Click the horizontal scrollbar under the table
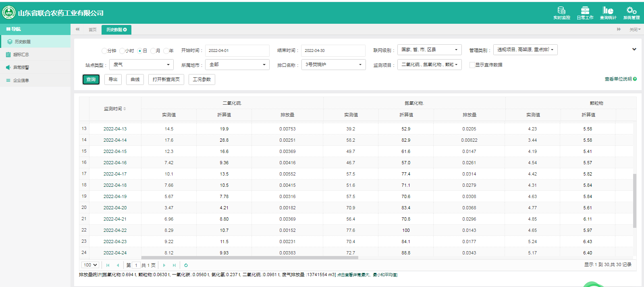Screen dimensions: 644x287 249,258
